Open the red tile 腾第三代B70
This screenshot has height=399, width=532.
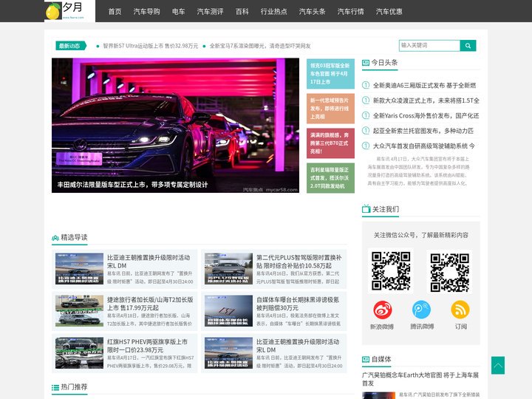click(330, 143)
